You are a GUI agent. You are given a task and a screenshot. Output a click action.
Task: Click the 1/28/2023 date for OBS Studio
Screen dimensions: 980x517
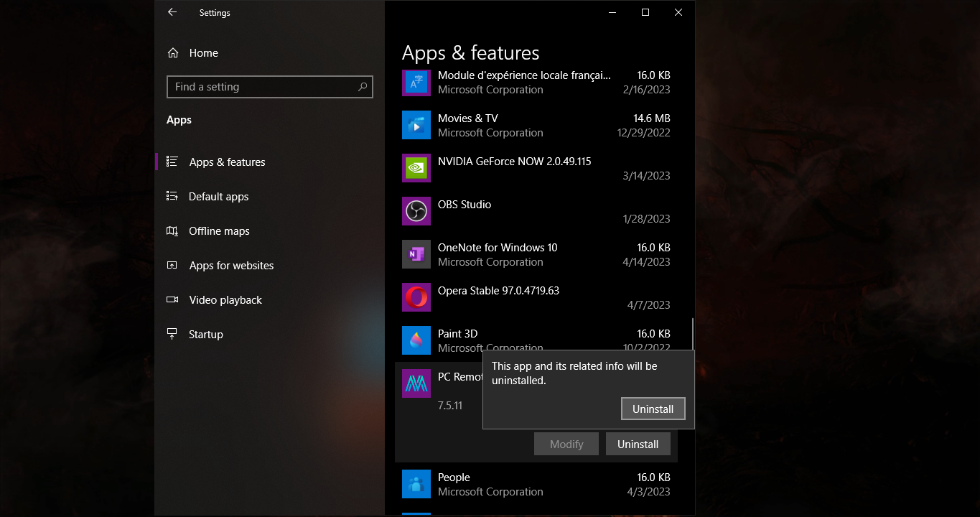(x=646, y=219)
